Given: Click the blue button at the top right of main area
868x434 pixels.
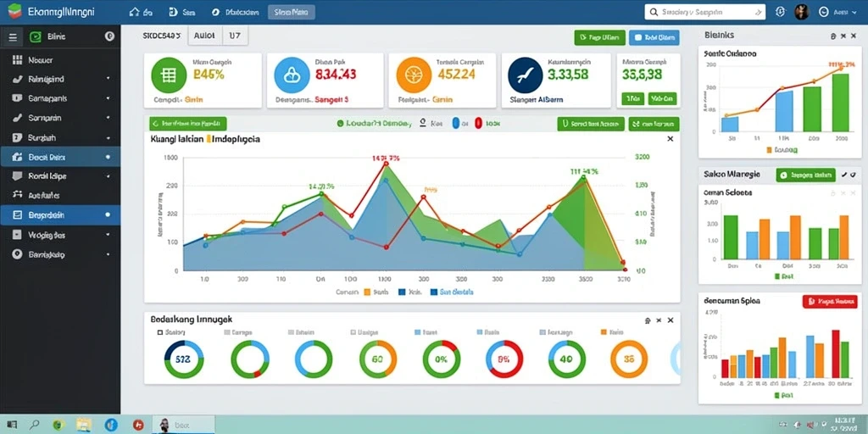Looking at the screenshot, I should point(654,37).
